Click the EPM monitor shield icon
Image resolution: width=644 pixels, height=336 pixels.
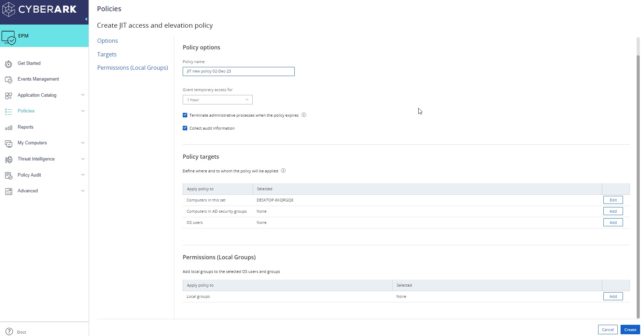point(8,37)
